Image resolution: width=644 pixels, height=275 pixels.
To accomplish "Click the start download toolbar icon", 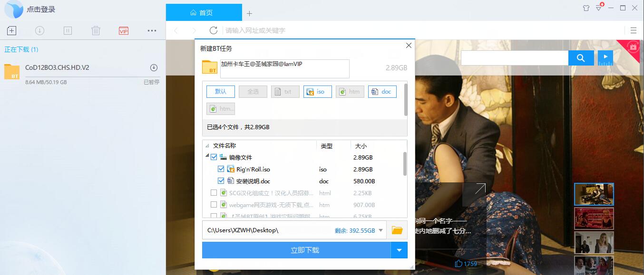I will point(39,31).
